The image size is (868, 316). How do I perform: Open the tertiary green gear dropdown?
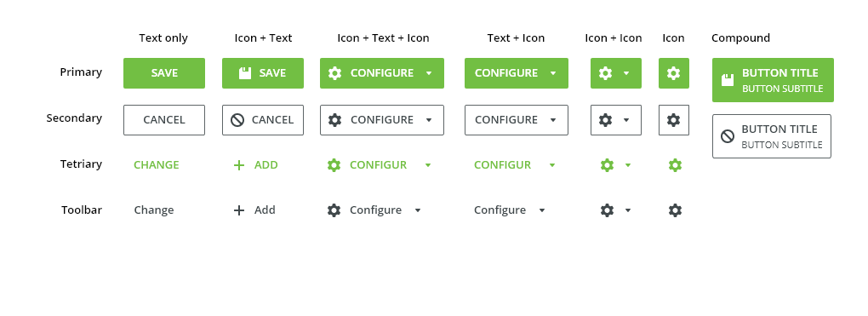tap(616, 165)
